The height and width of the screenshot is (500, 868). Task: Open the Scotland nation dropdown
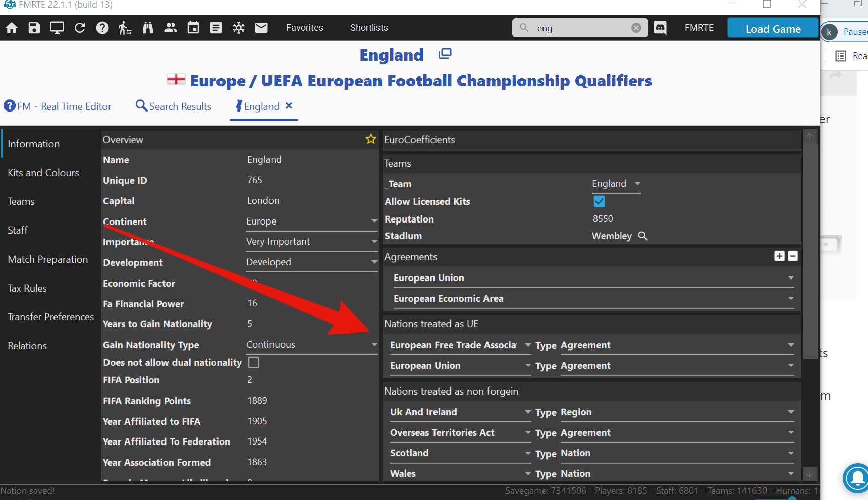460,453
